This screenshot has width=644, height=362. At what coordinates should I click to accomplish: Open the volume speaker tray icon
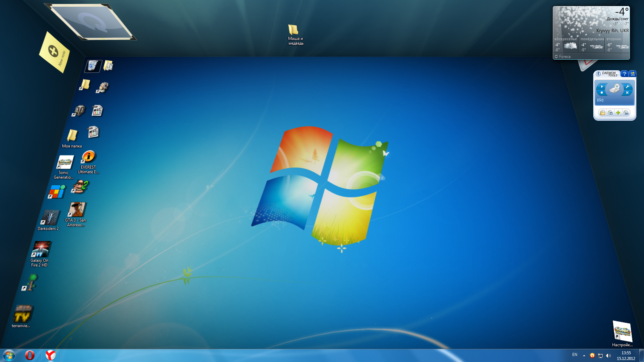point(608,356)
